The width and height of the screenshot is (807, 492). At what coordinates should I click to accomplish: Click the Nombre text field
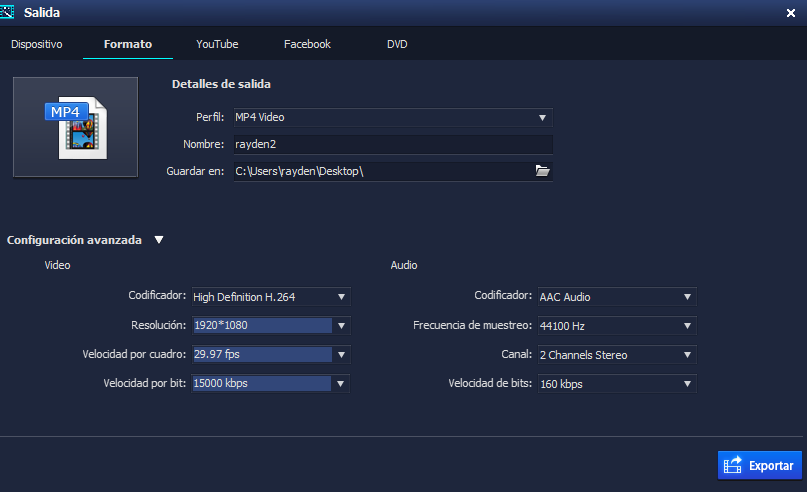coord(392,144)
